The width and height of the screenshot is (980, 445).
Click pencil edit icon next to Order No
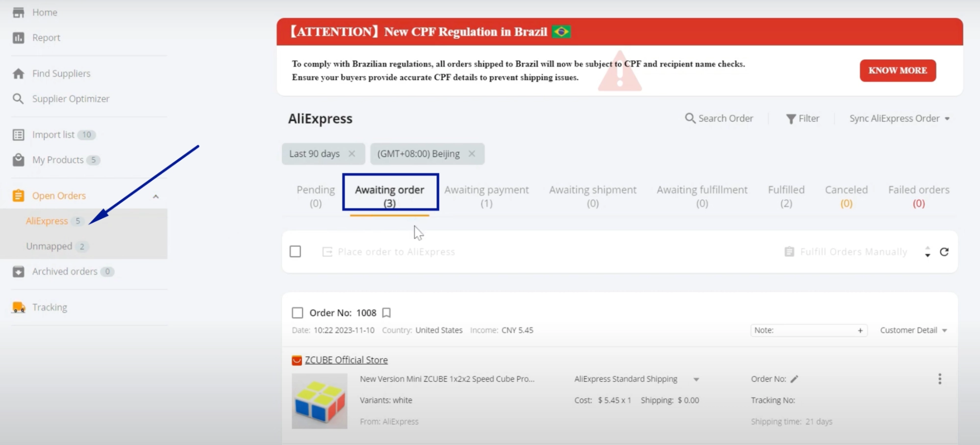pos(794,379)
